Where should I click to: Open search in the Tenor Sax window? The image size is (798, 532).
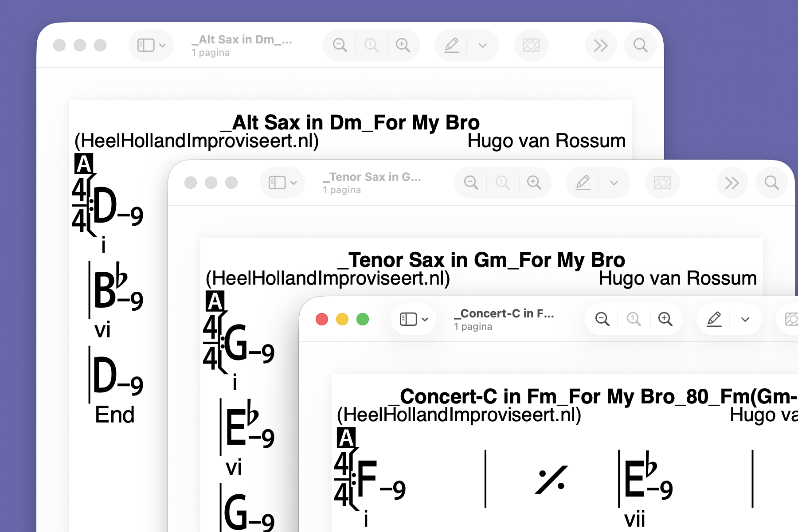coord(771,183)
